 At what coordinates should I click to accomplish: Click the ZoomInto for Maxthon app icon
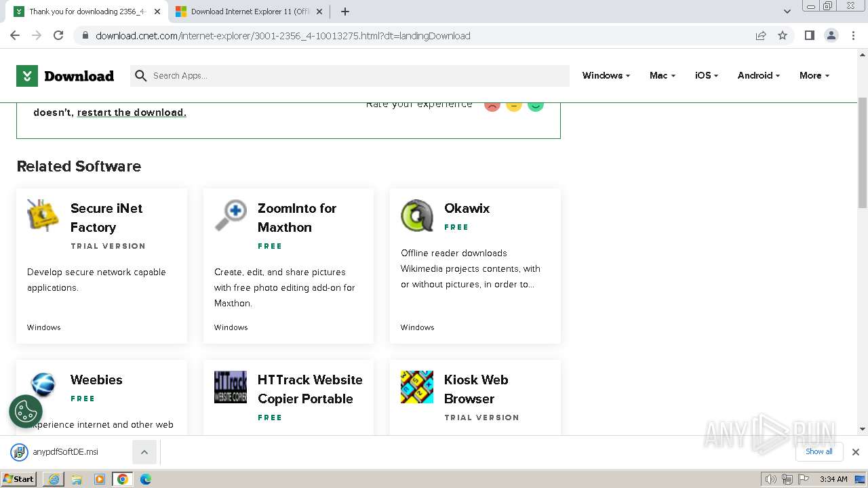pos(231,216)
